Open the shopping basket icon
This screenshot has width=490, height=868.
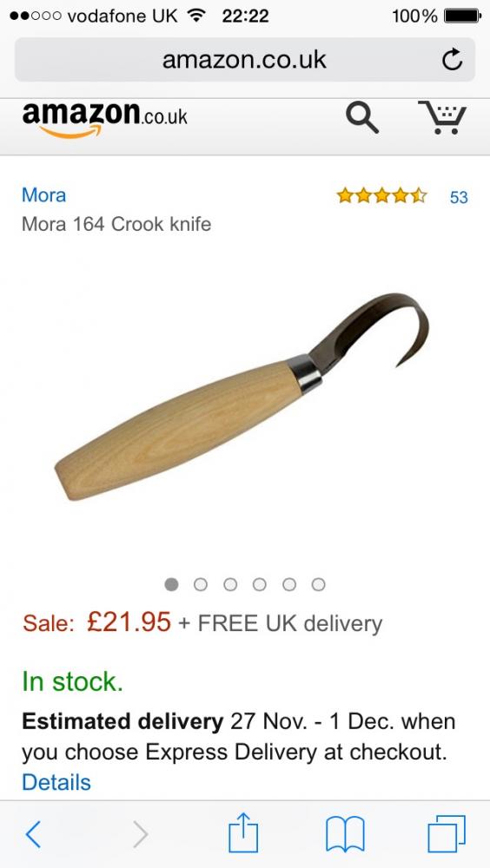tap(442, 117)
